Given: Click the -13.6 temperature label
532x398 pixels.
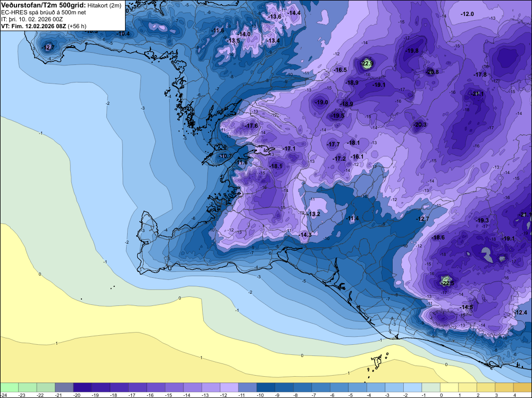Looking at the screenshot, I should [x=275, y=16].
